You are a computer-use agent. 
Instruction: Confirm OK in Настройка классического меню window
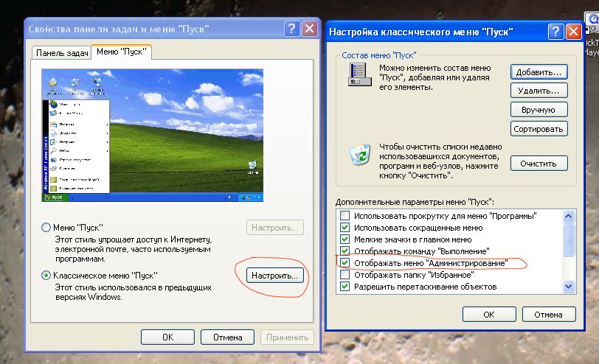pos(489,315)
